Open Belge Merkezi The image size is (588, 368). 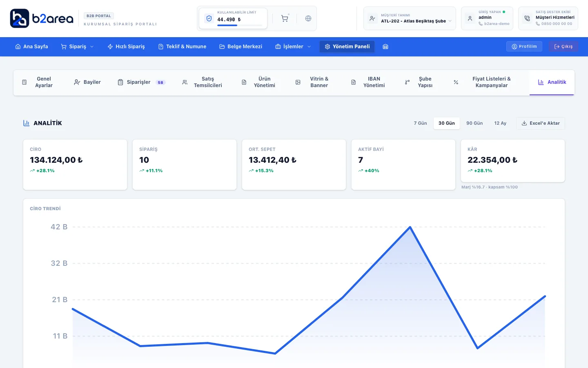coord(241,47)
